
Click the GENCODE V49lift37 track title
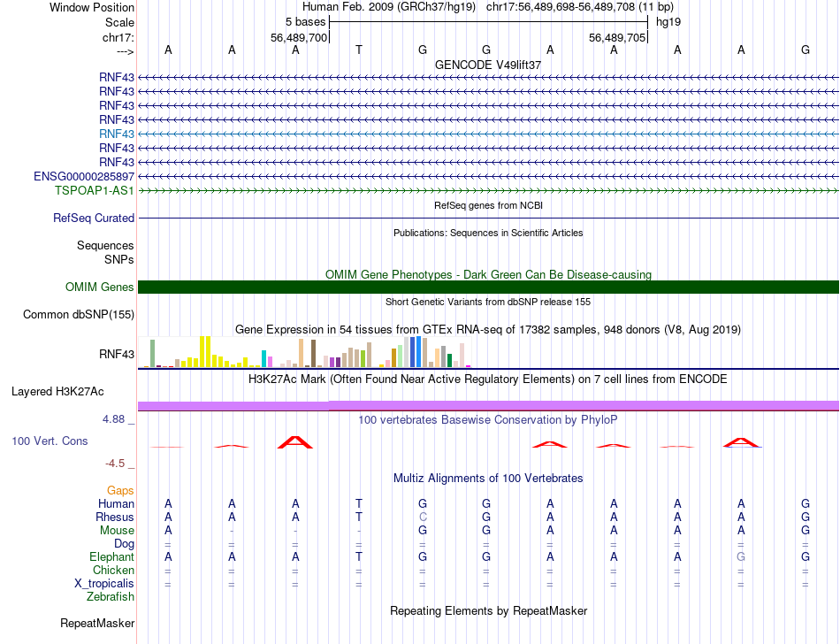click(488, 65)
